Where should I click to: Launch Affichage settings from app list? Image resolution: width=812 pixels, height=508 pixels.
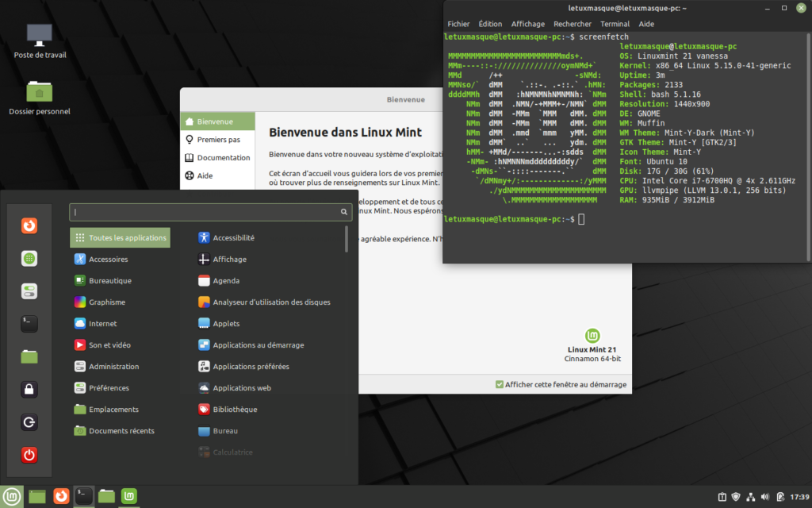pos(222,260)
